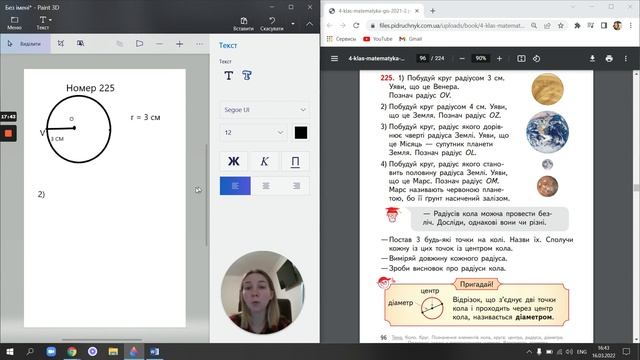Click the 3D view flag icon
Image resolution: width=640 pixels, height=360 pixels.
(x=140, y=44)
